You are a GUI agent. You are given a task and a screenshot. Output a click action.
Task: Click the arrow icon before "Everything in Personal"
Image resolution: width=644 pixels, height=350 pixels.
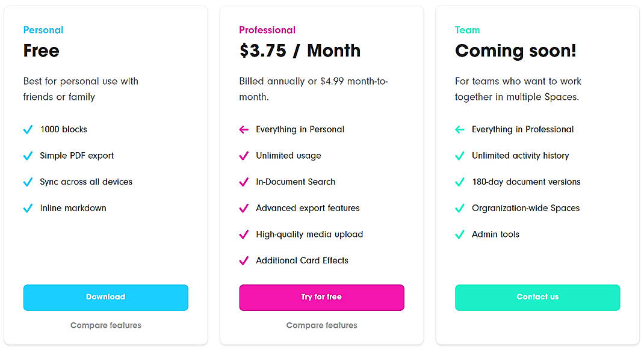[x=244, y=129]
